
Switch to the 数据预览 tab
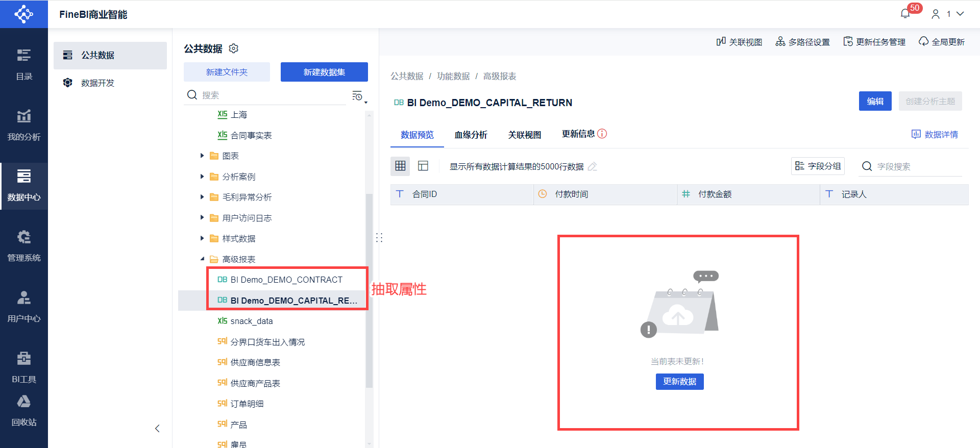[x=417, y=135]
